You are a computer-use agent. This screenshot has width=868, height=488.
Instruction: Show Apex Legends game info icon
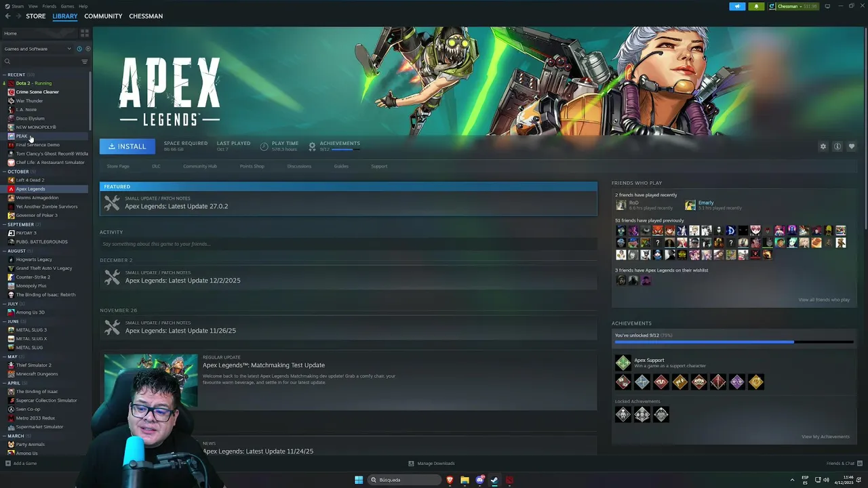(x=837, y=146)
